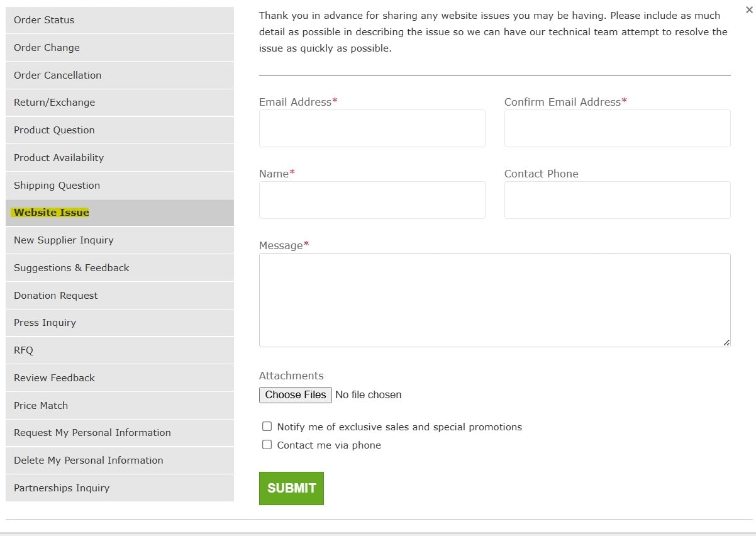
Task: Click the Contact Phone input field
Action: (617, 199)
